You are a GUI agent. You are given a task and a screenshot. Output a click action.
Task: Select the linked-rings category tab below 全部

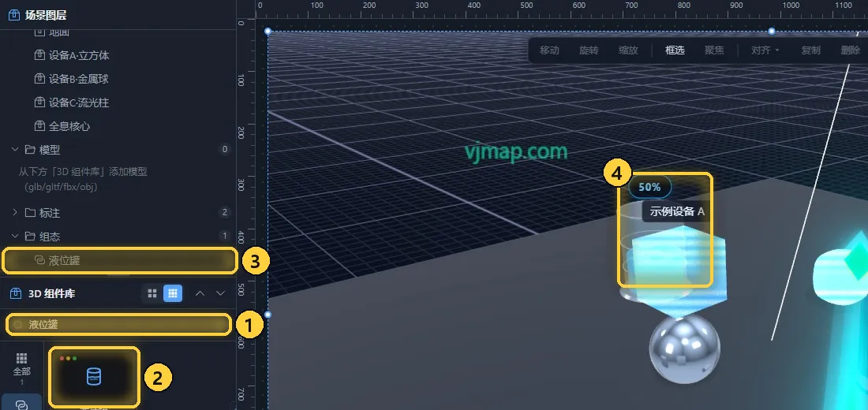pyautogui.click(x=21, y=402)
